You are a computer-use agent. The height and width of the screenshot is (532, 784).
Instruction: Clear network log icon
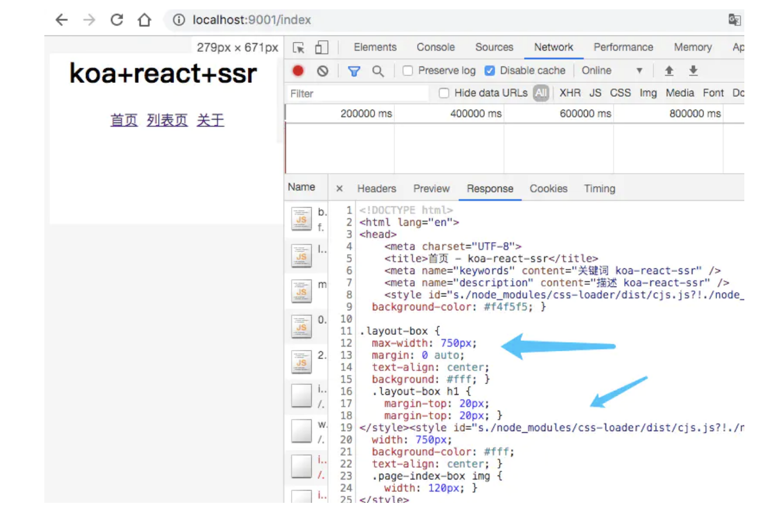pyautogui.click(x=323, y=71)
